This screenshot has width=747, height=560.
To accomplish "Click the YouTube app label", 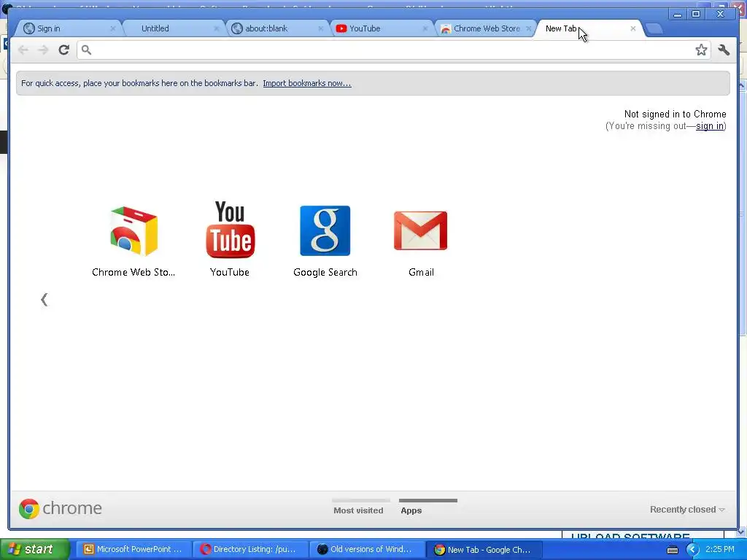I will tap(230, 273).
